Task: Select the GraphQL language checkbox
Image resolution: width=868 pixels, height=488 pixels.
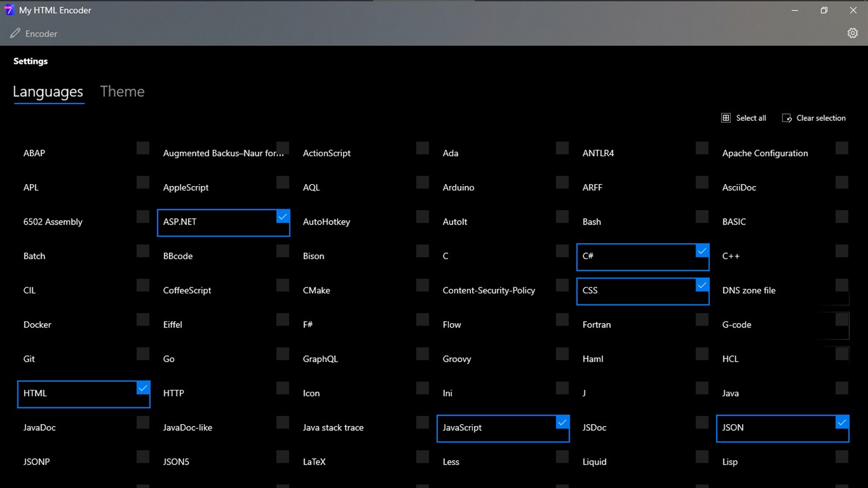Action: (x=423, y=353)
